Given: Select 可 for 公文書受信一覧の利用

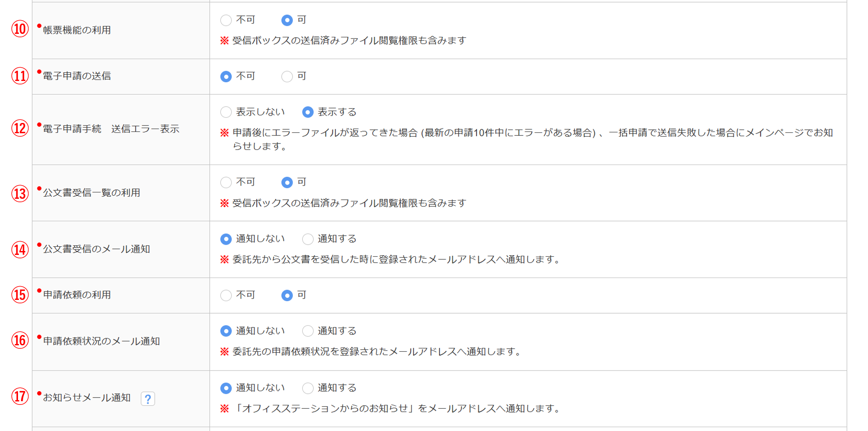Looking at the screenshot, I should click(287, 183).
